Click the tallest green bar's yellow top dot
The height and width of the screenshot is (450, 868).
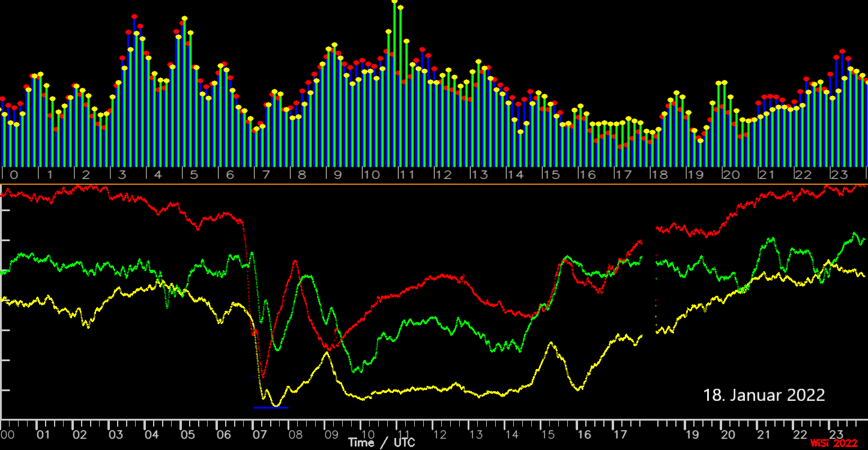pos(394,2)
